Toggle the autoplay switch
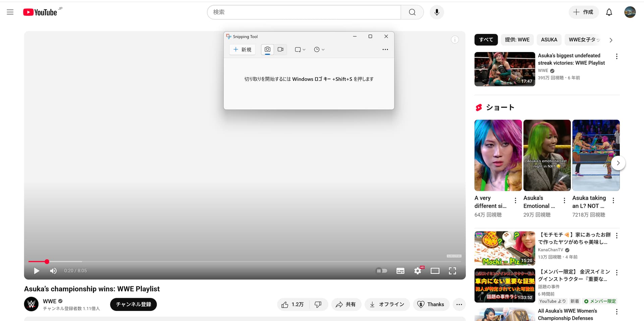 tap(382, 271)
